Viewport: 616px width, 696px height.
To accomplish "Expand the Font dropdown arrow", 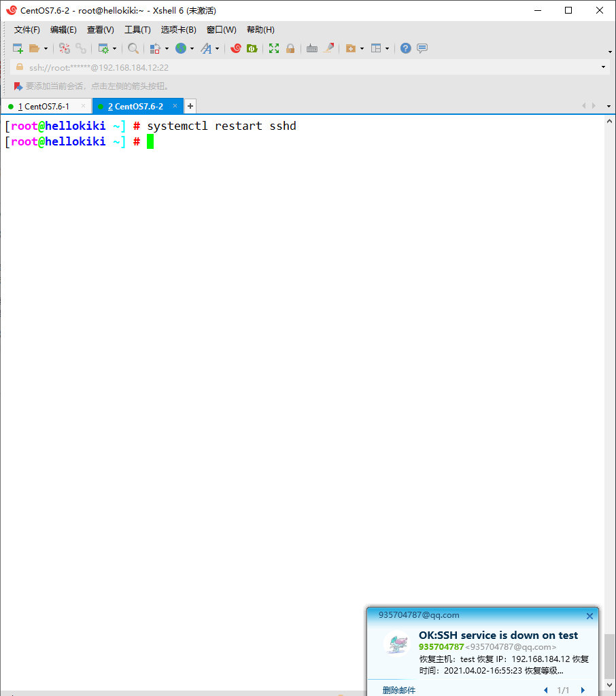I will click(x=217, y=49).
